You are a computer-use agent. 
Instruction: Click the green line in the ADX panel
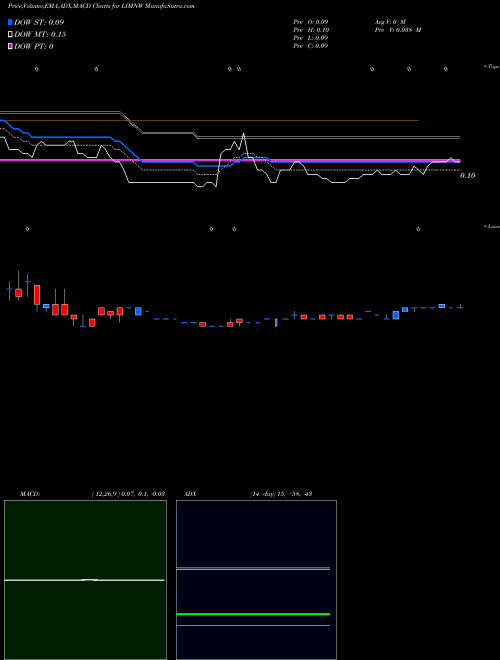pyautogui.click(x=253, y=614)
